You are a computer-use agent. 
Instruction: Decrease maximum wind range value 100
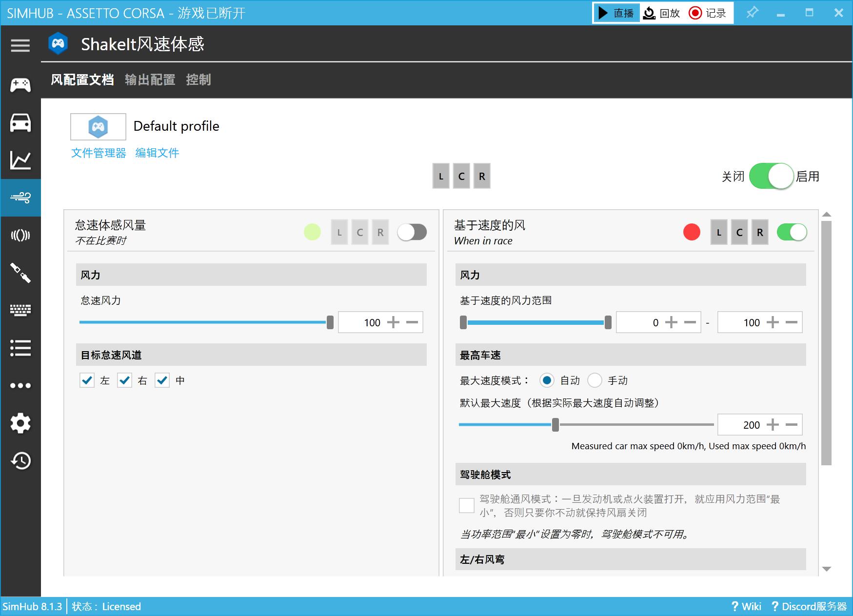(792, 322)
